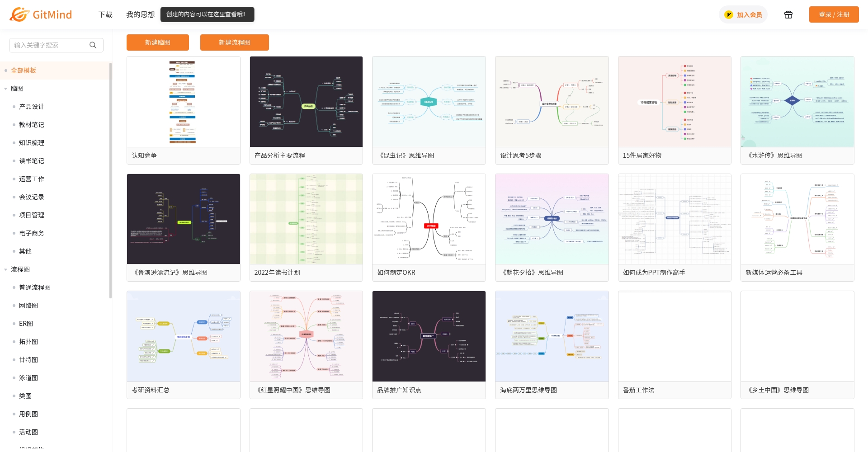Image resolution: width=868 pixels, height=452 pixels.
Task: Open the 如何制定OKR template thumbnail
Action: 429,219
